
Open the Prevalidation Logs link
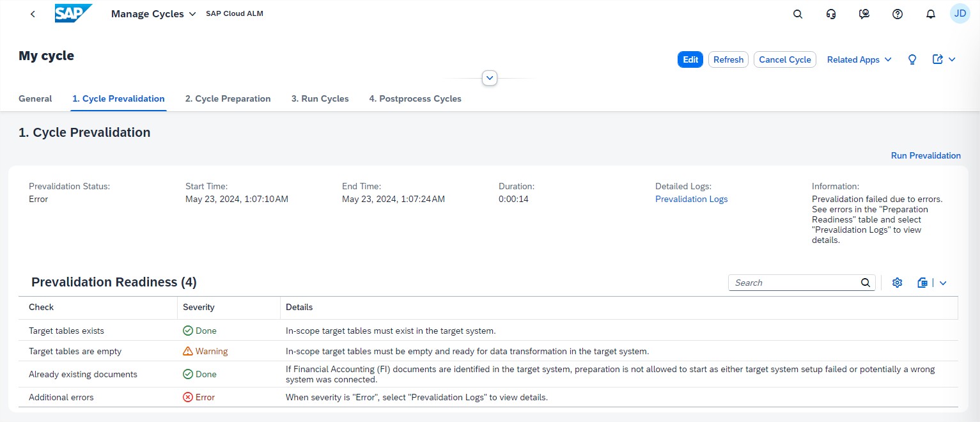tap(691, 199)
